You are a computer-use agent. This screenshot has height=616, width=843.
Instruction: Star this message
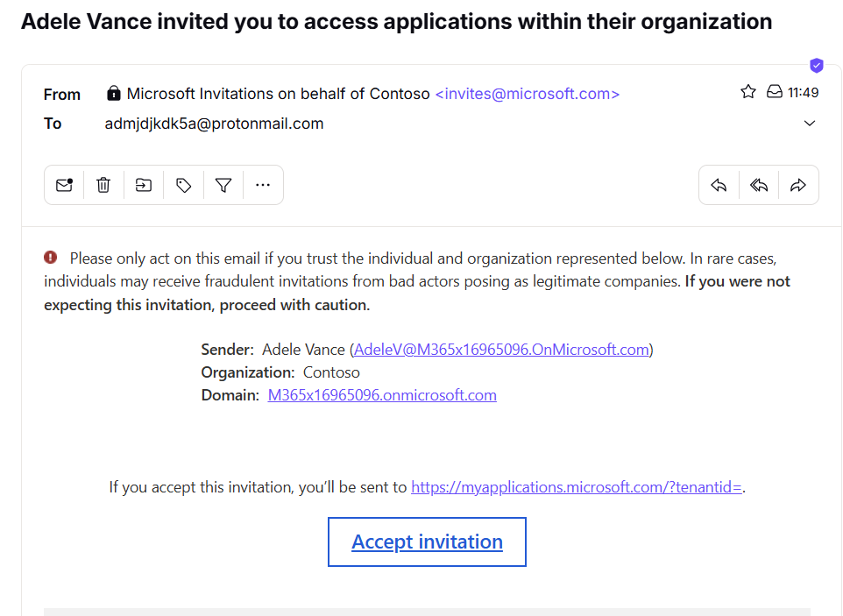[748, 92]
